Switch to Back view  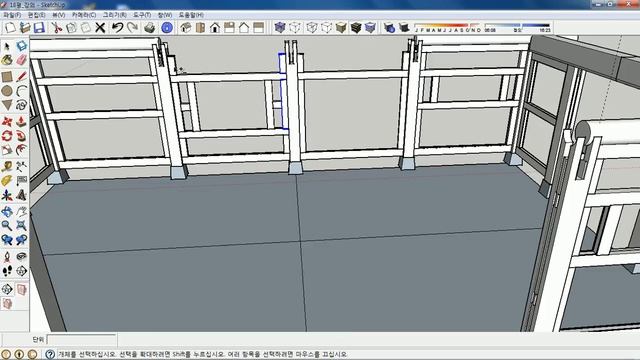click(244, 28)
